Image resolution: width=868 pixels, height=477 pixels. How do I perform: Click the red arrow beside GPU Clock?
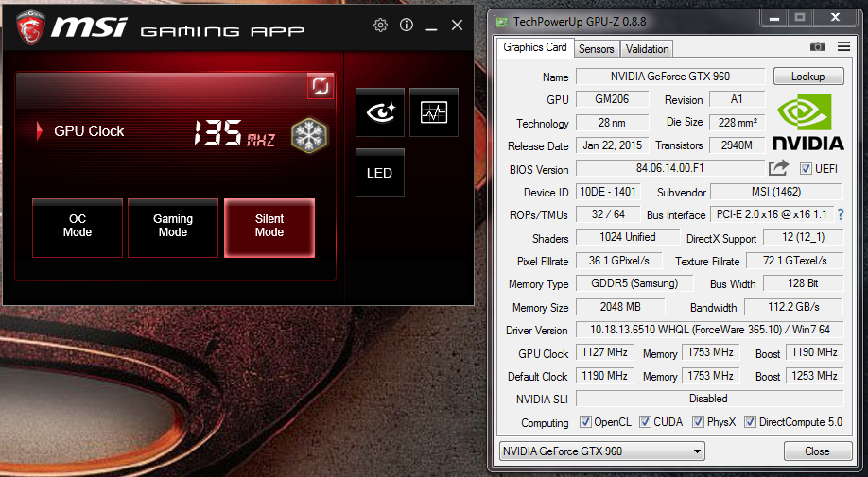[40, 131]
